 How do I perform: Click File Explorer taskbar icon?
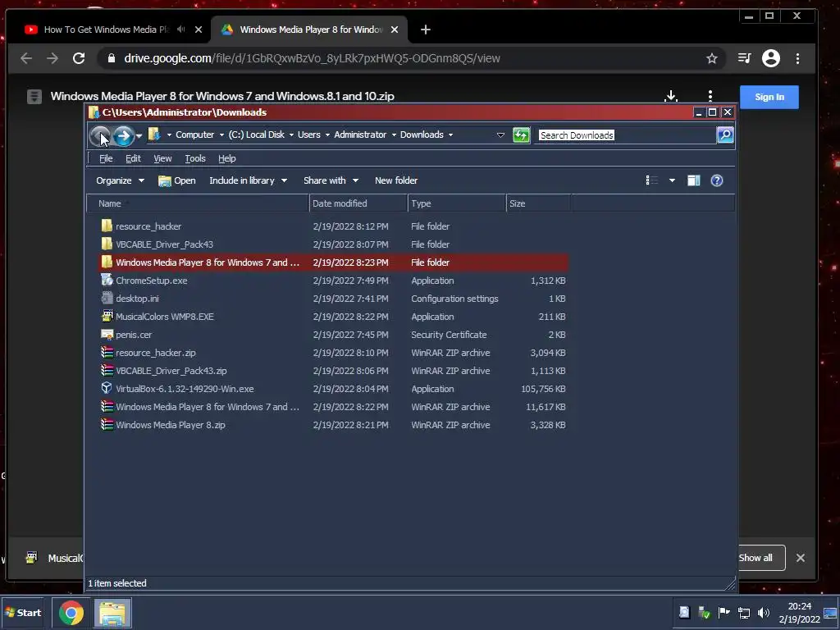[112, 613]
